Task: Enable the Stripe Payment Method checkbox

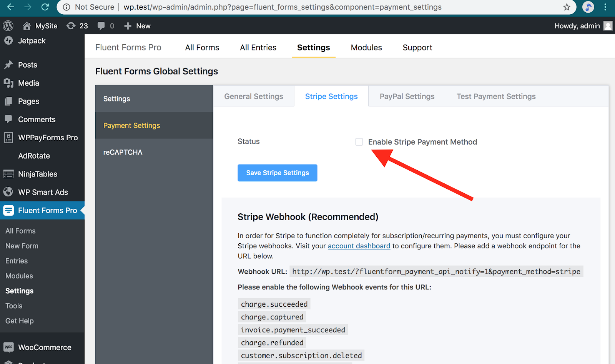Action: coord(359,142)
